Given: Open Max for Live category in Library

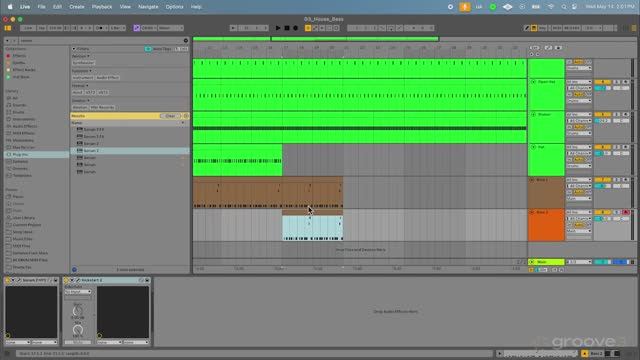Looking at the screenshot, I should click(23, 147).
